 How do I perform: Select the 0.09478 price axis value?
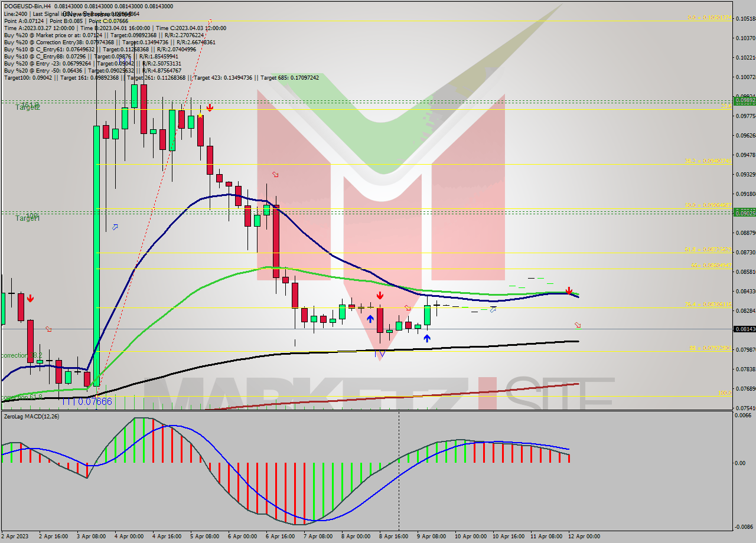(x=745, y=155)
